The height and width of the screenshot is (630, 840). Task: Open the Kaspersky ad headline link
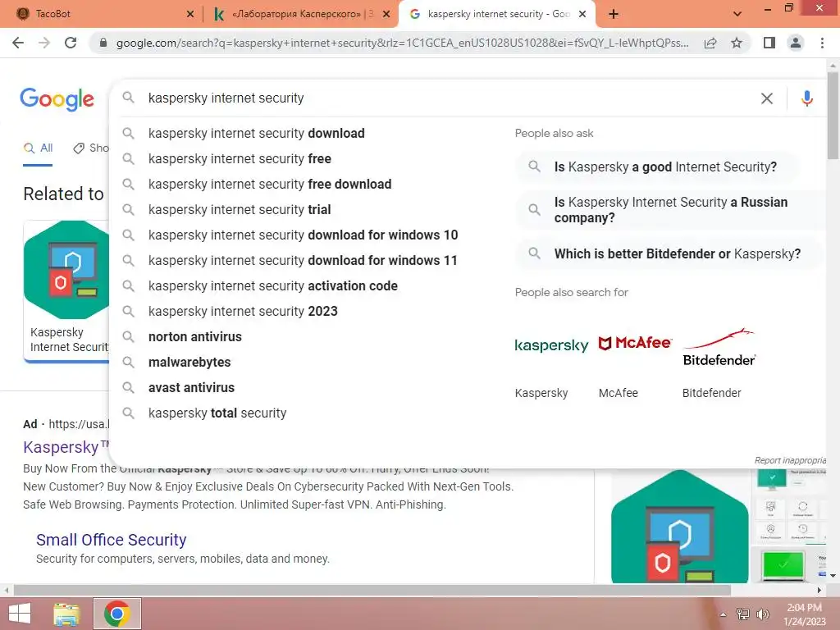pyautogui.click(x=66, y=447)
